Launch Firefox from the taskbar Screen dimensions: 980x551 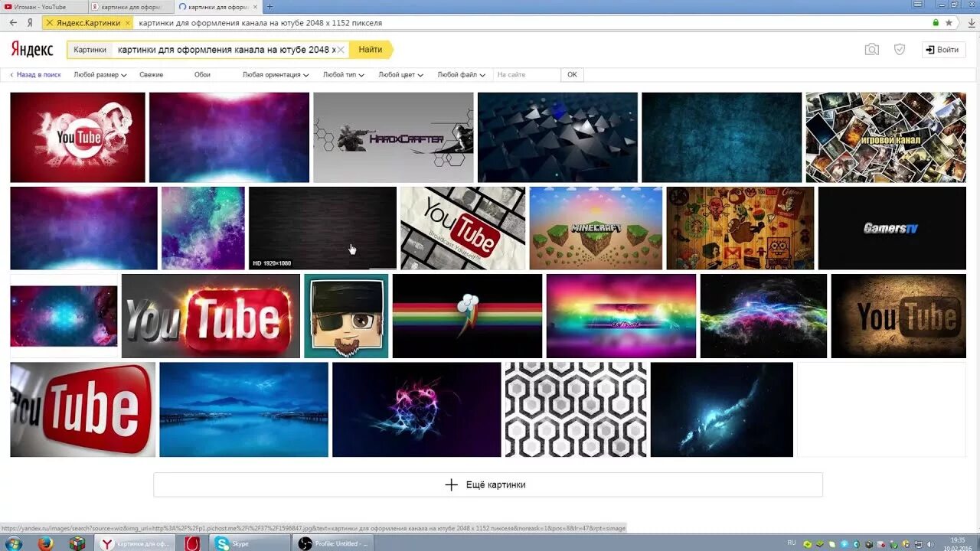tap(45, 543)
